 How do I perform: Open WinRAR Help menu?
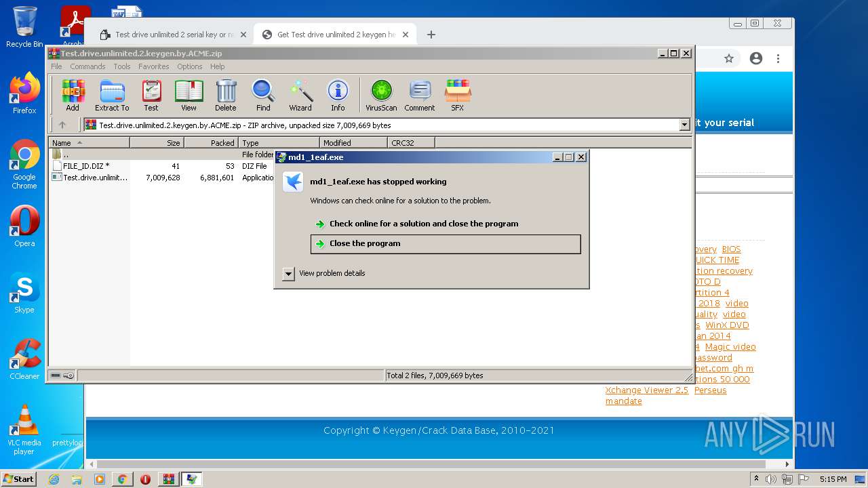(x=217, y=66)
